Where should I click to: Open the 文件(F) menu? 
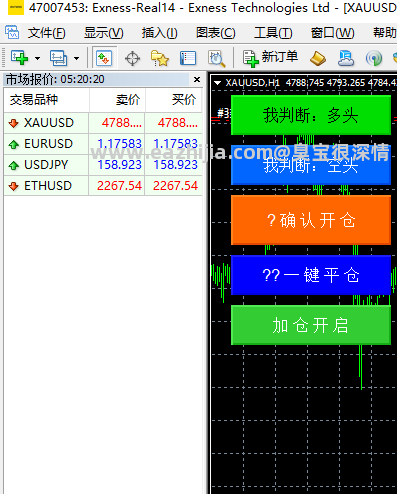(x=46, y=33)
